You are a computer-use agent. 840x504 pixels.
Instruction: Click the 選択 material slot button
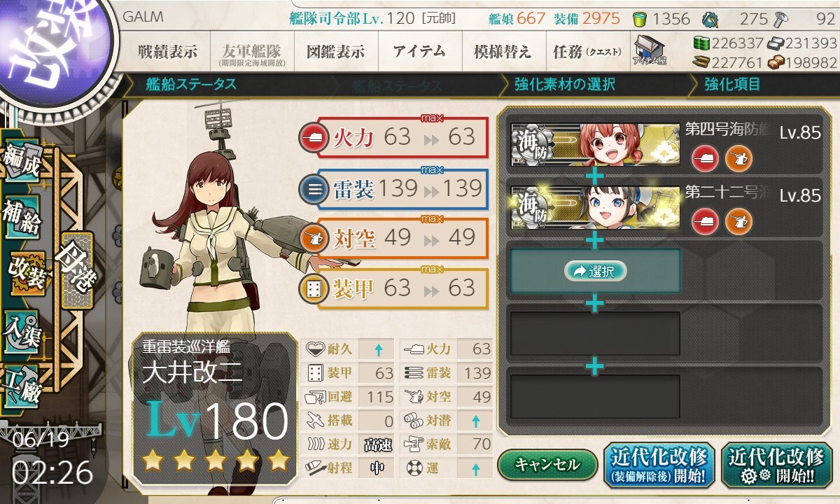595,271
